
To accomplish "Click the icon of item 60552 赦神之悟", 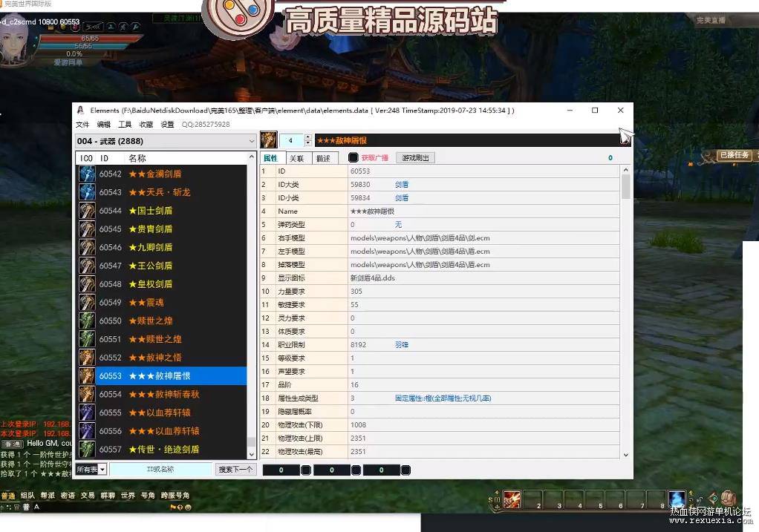I will (87, 358).
